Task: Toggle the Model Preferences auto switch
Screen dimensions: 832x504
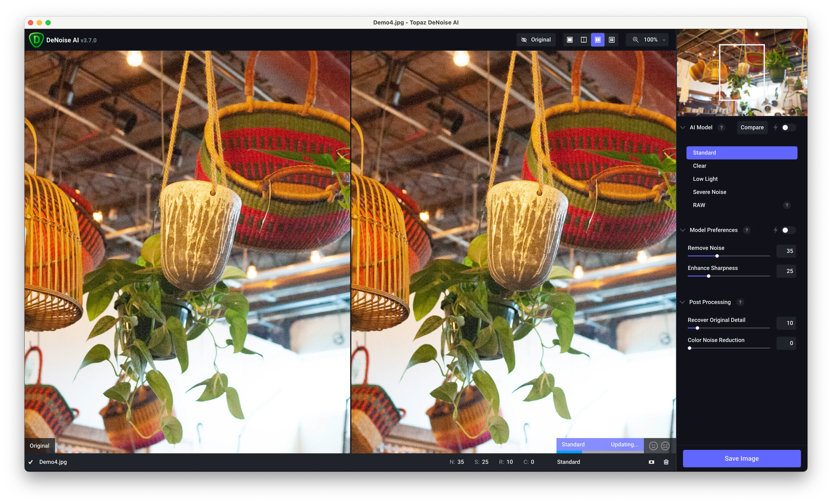Action: (x=788, y=230)
